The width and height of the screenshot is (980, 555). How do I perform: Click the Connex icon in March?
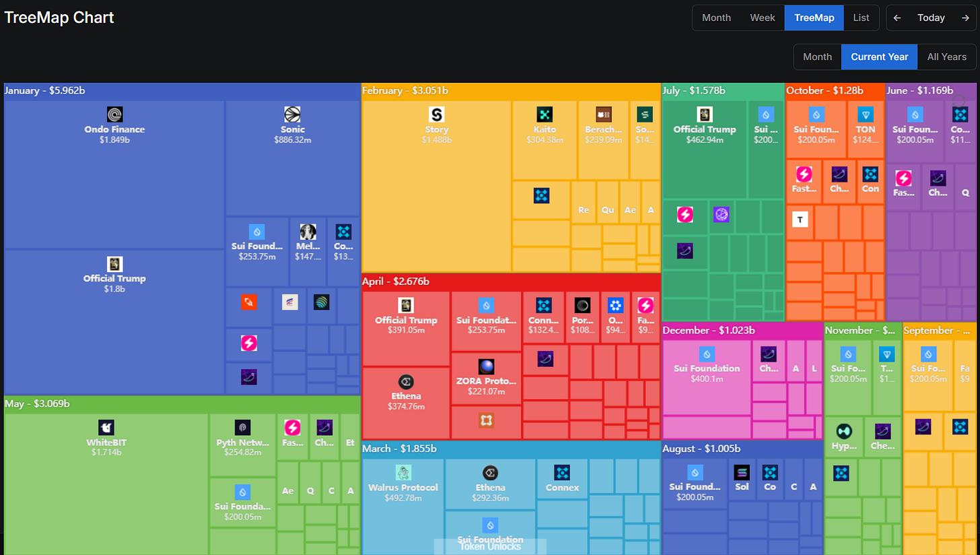click(x=562, y=472)
